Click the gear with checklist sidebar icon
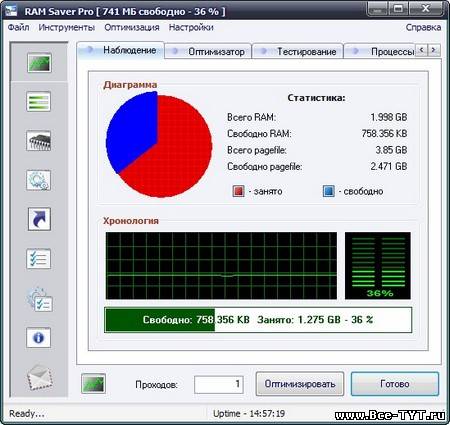This screenshot has width=450, height=425. [x=40, y=299]
